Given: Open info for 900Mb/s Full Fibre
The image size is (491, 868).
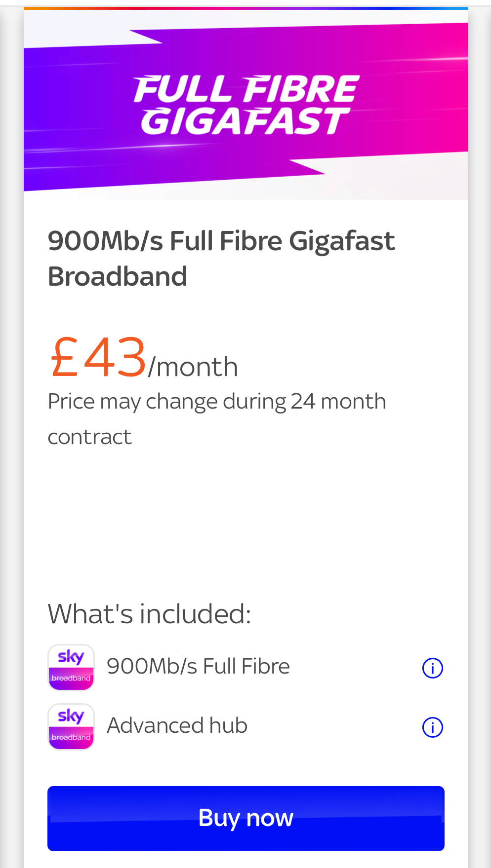Looking at the screenshot, I should point(432,668).
